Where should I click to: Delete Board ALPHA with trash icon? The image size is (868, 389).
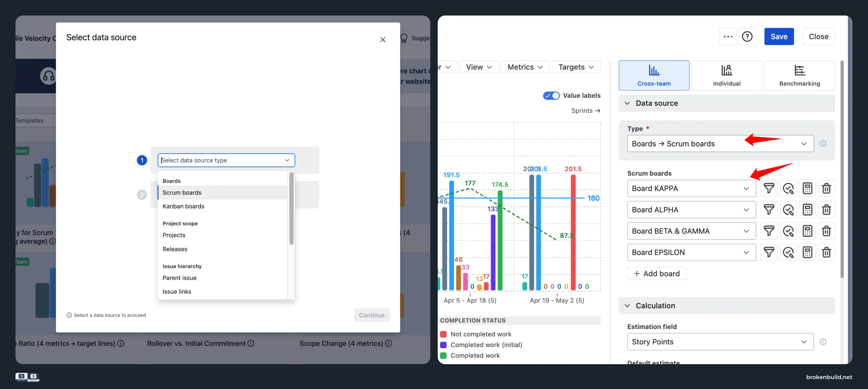tap(826, 210)
